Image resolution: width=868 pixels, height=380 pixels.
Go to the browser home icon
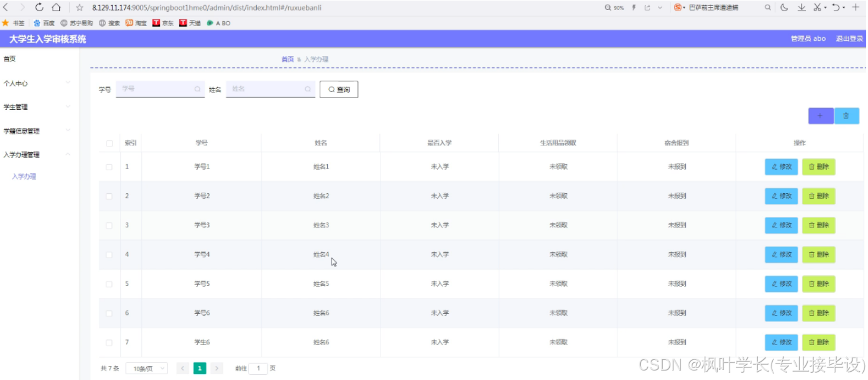56,7
